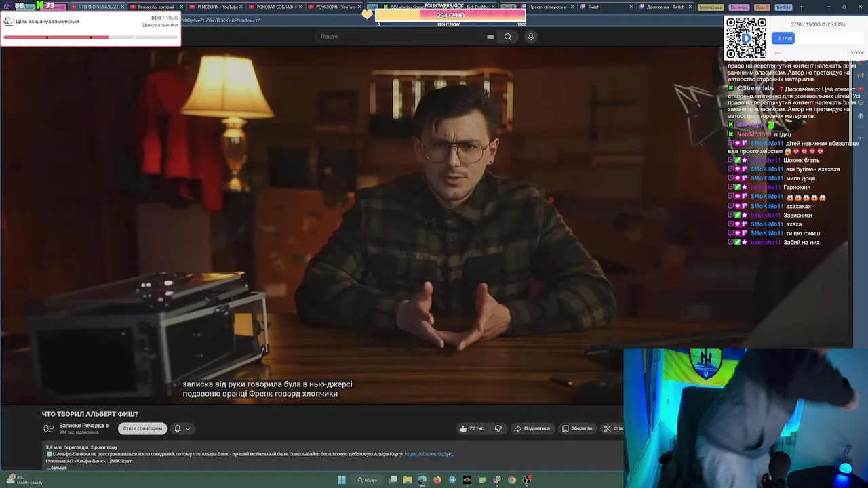Switch to first PENGBORN - YouTube tab

216,7
